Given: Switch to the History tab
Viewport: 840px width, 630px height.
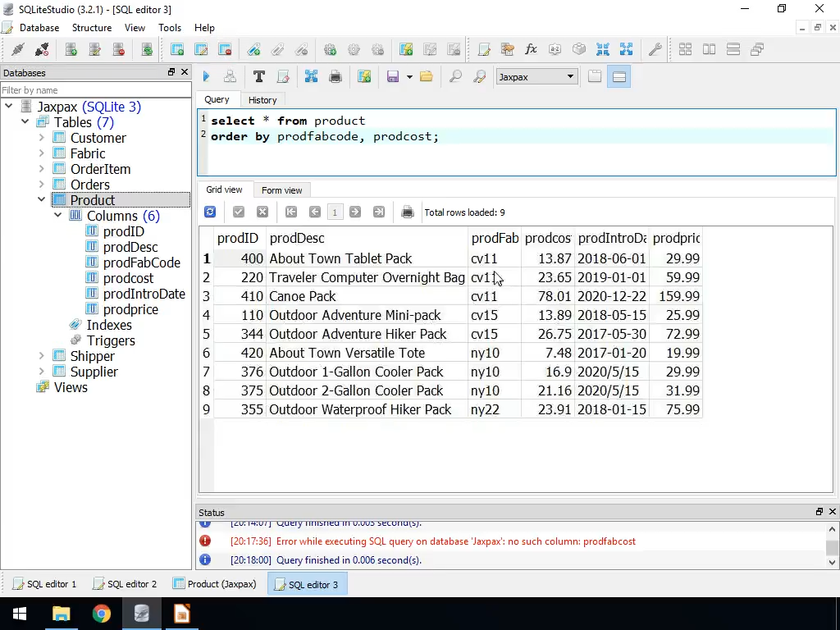Looking at the screenshot, I should click(262, 99).
